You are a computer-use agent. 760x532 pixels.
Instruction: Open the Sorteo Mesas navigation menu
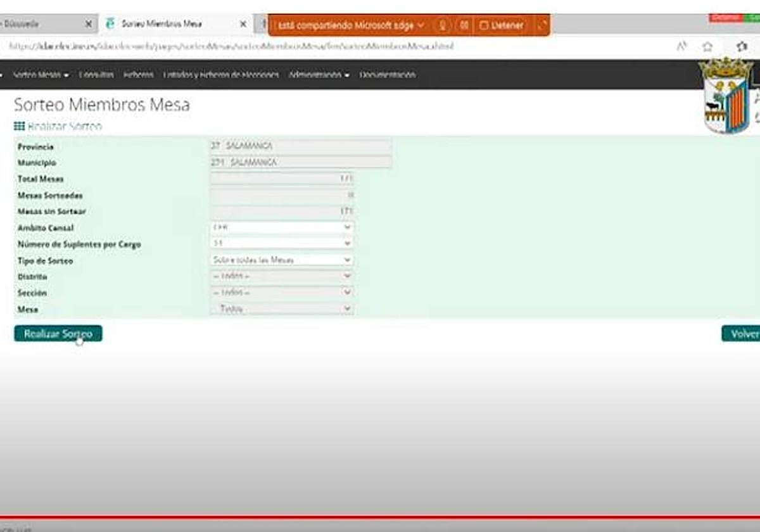click(x=41, y=75)
